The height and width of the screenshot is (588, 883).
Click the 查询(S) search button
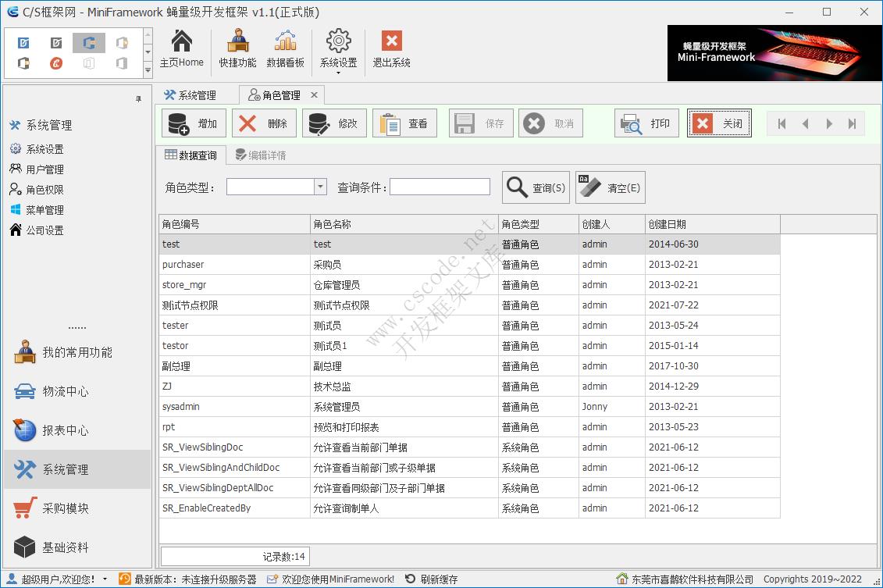tap(535, 187)
